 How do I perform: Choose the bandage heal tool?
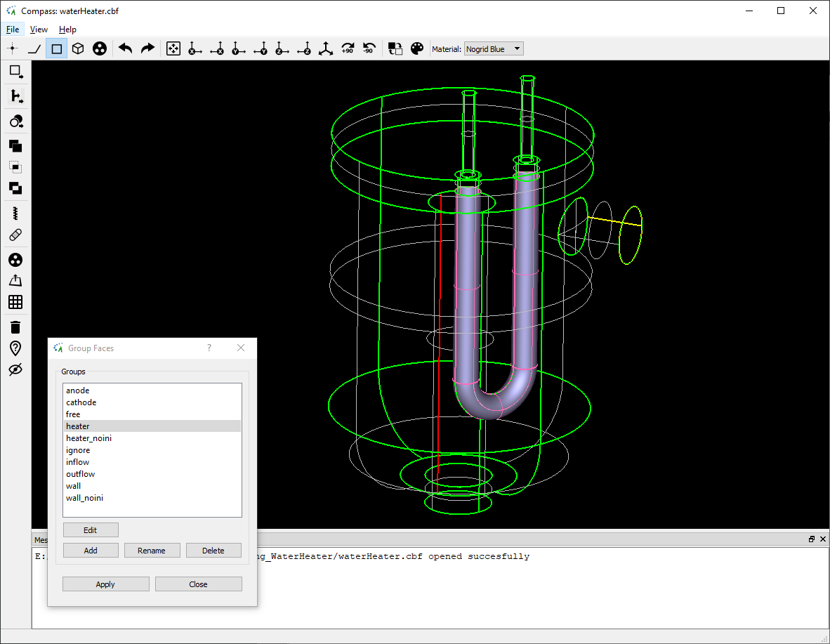click(x=15, y=235)
